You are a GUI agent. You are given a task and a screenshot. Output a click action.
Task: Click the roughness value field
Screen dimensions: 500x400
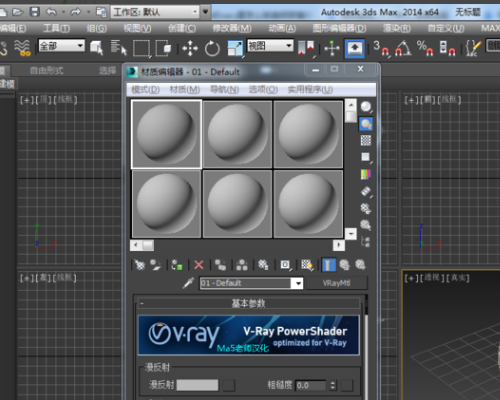tap(310, 385)
